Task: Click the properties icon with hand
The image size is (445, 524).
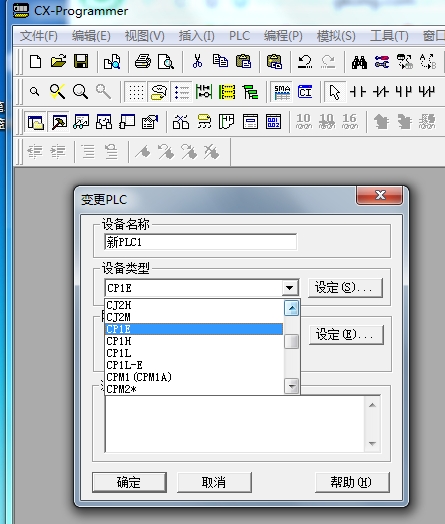Action: tap(149, 122)
